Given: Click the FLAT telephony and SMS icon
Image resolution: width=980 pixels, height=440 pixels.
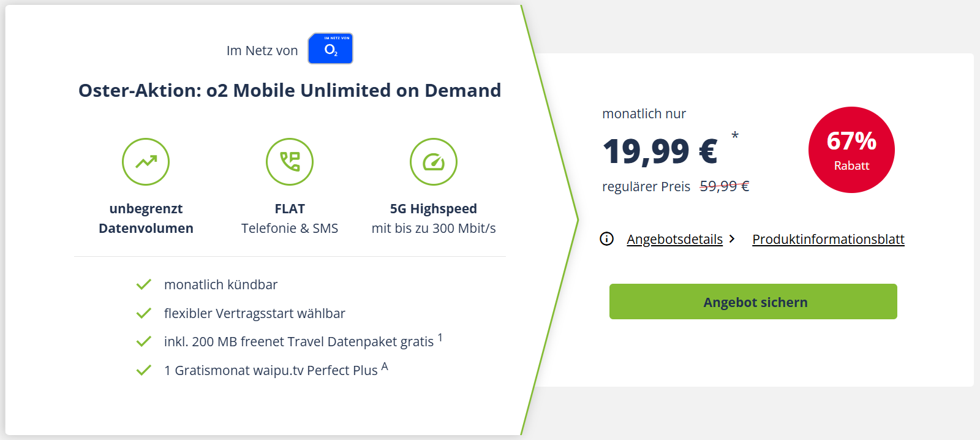Looking at the screenshot, I should (x=290, y=162).
